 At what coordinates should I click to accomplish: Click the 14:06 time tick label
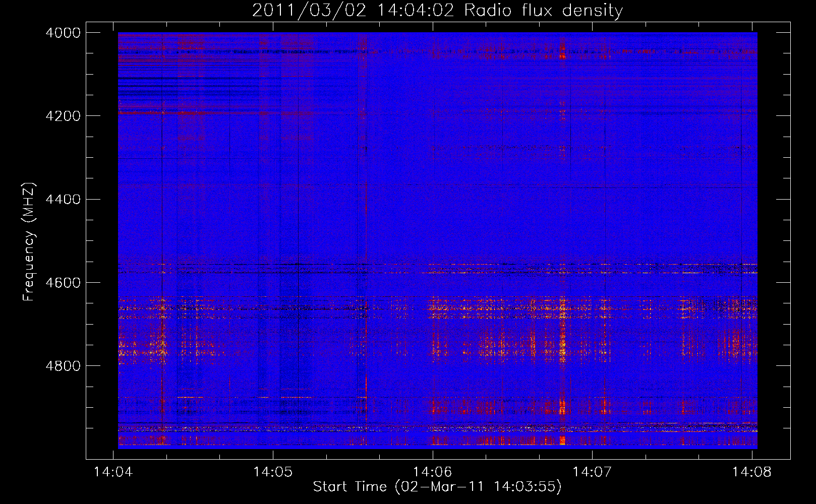[432, 472]
